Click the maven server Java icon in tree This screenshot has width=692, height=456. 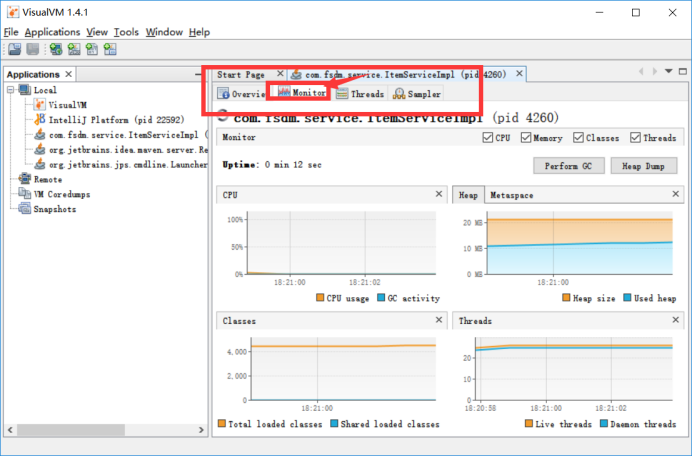(x=40, y=149)
